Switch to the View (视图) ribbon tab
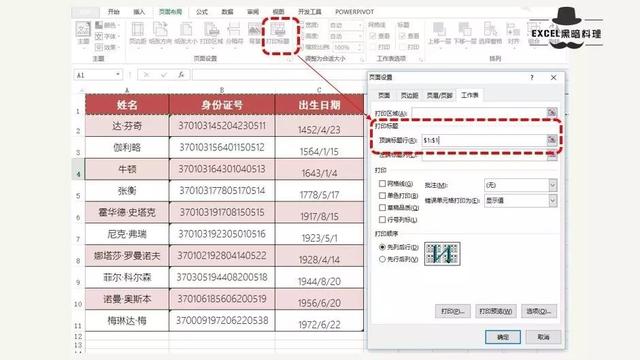The height and width of the screenshot is (360, 640). (278, 12)
